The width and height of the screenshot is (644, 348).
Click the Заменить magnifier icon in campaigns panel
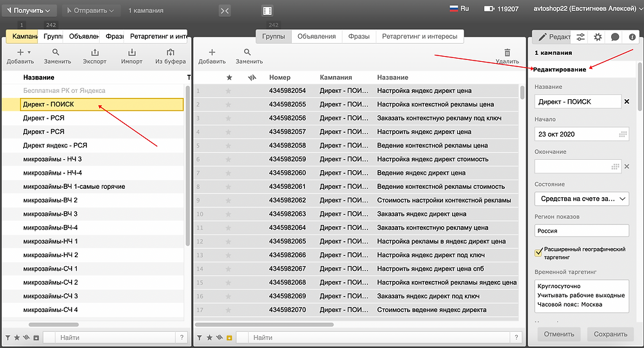coord(56,52)
